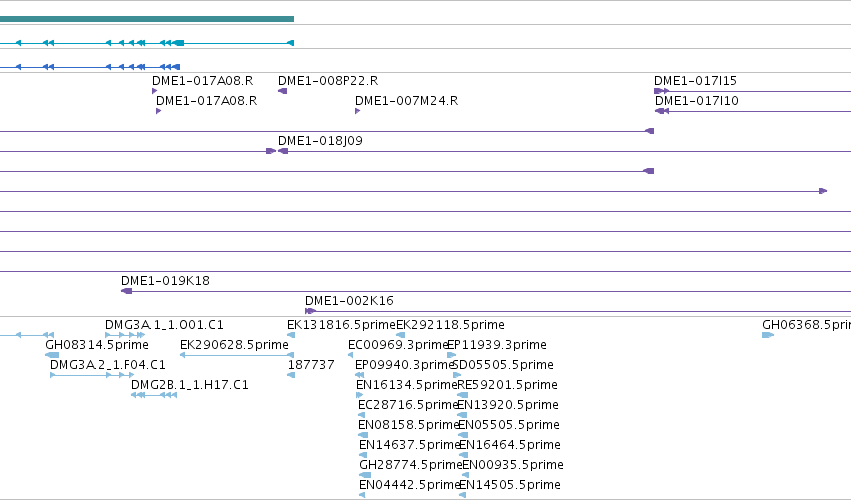
Task: Open the EN08158.5prime EST entry
Action: 409,426
